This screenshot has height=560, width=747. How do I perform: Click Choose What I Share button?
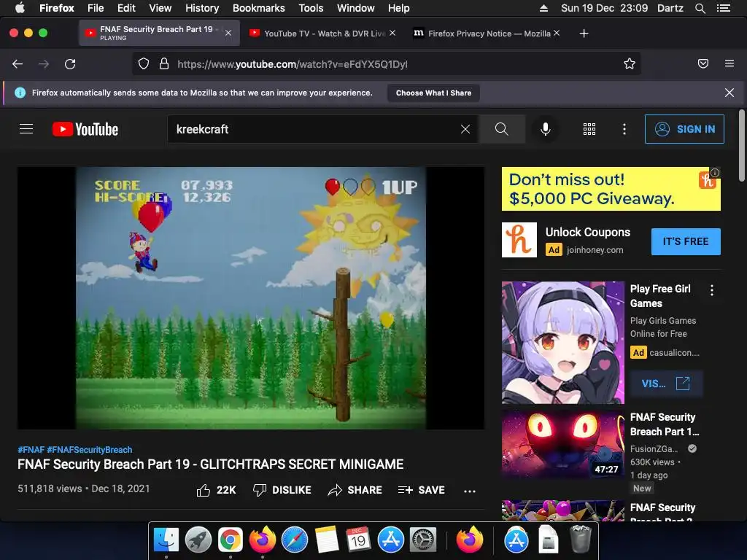[433, 93]
